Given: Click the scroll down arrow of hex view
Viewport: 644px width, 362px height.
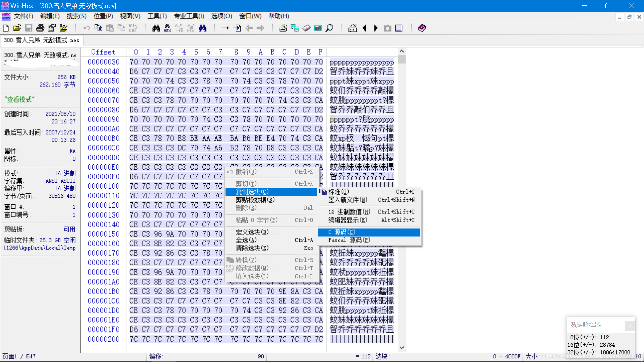Looking at the screenshot, I should point(401,348).
